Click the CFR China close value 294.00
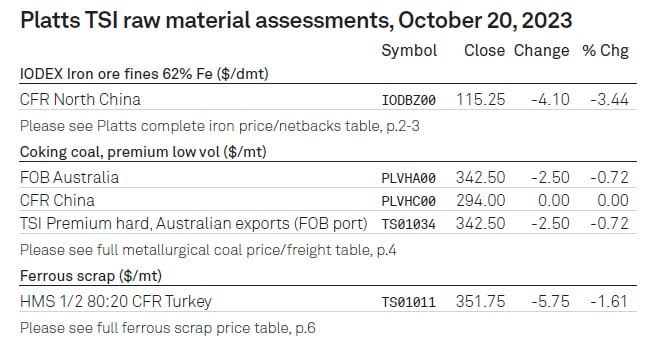The height and width of the screenshot is (361, 663). coord(480,200)
